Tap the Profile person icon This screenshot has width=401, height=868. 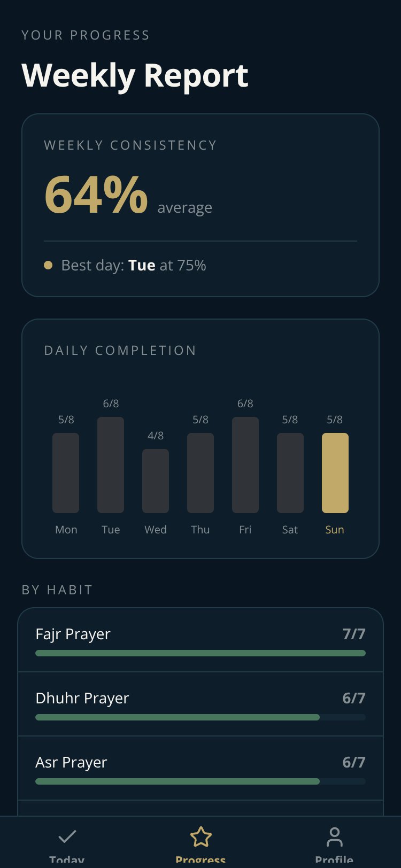(334, 836)
